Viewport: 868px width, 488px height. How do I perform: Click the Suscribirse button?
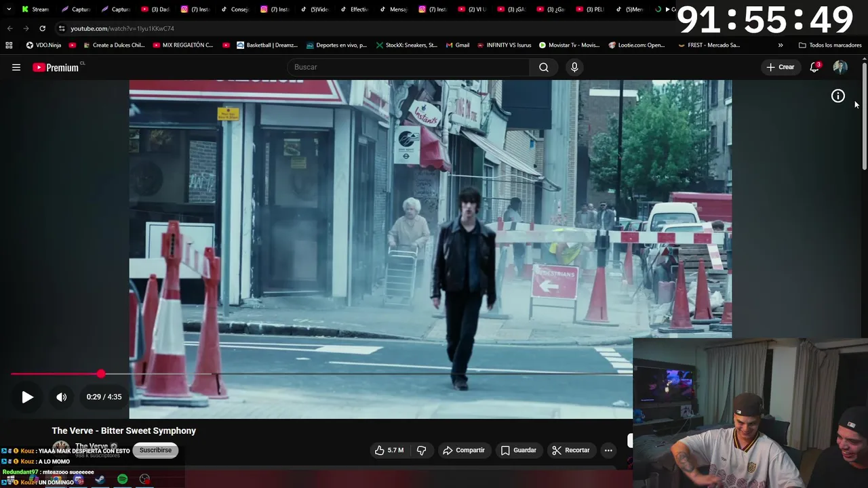(155, 450)
